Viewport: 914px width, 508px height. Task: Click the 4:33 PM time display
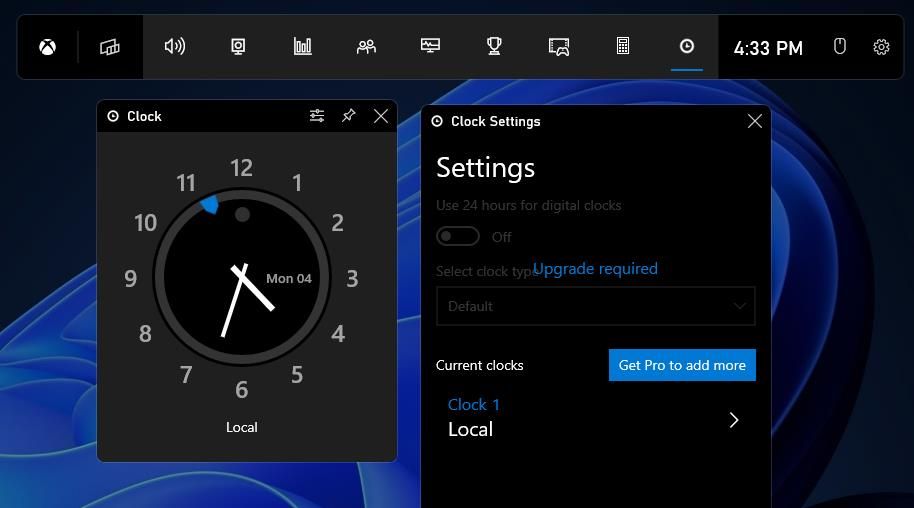point(768,48)
